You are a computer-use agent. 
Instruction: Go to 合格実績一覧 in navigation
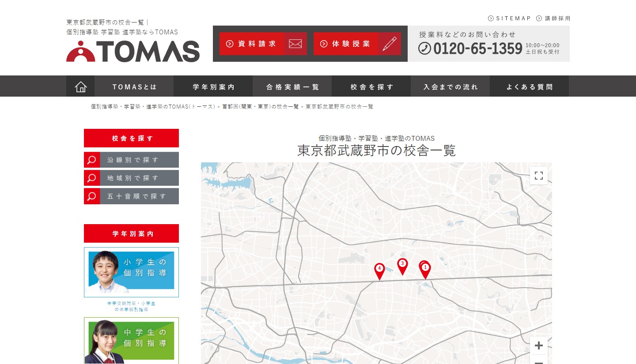point(292,87)
